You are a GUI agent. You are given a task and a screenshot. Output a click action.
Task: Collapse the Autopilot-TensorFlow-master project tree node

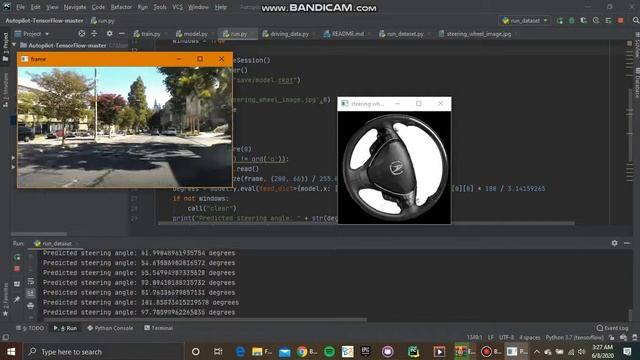coord(14,45)
